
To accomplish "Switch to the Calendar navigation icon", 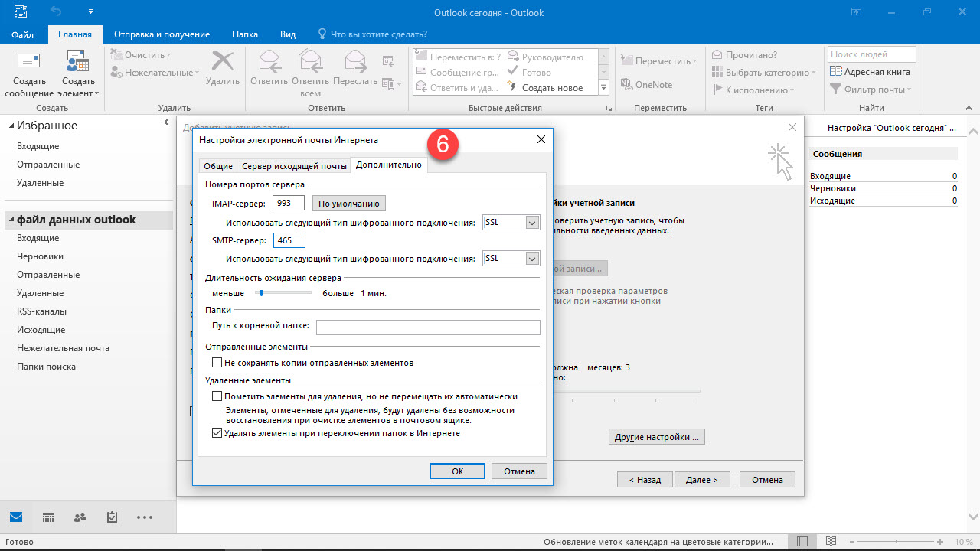I will point(48,517).
